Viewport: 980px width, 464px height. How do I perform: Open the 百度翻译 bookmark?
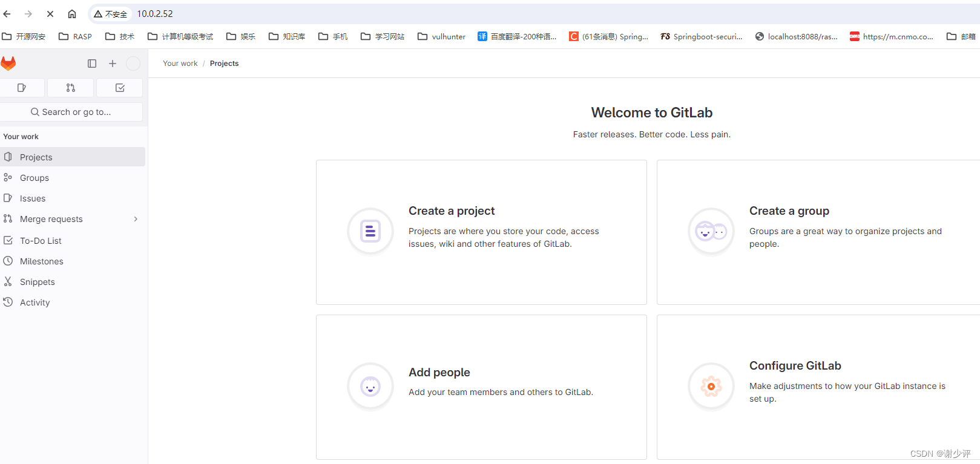pyautogui.click(x=517, y=36)
